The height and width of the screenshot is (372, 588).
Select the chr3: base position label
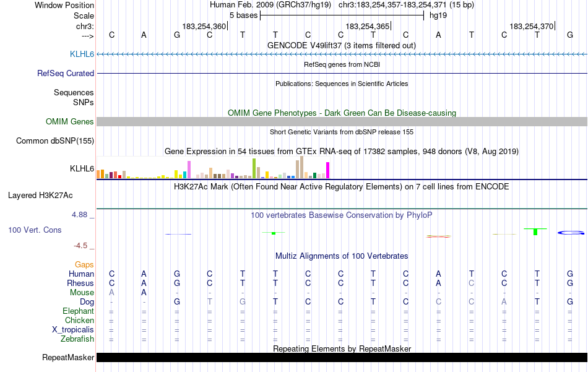(x=85, y=26)
